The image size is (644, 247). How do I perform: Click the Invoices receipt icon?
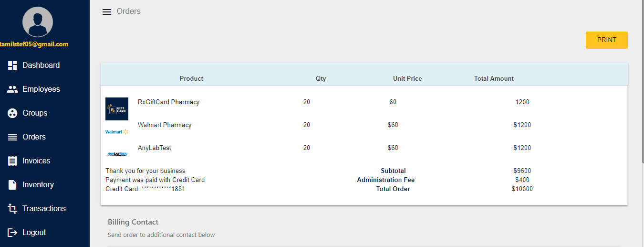point(12,161)
